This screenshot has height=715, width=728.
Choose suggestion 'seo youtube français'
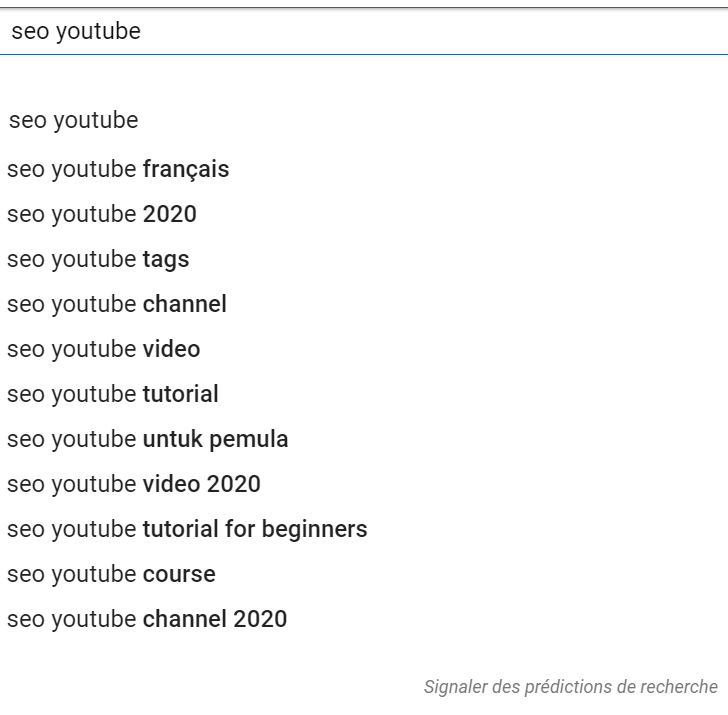(x=118, y=169)
